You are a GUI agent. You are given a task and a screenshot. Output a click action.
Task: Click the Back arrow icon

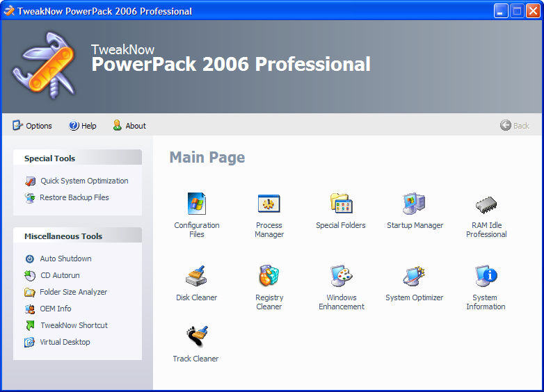coord(506,126)
